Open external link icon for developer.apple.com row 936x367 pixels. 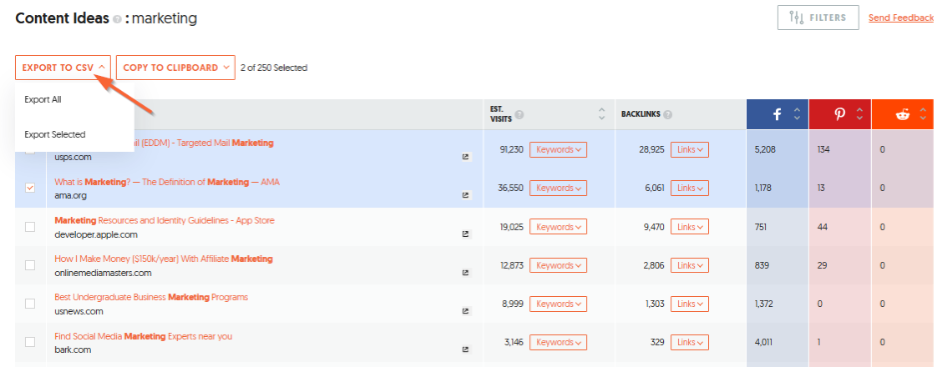466,235
